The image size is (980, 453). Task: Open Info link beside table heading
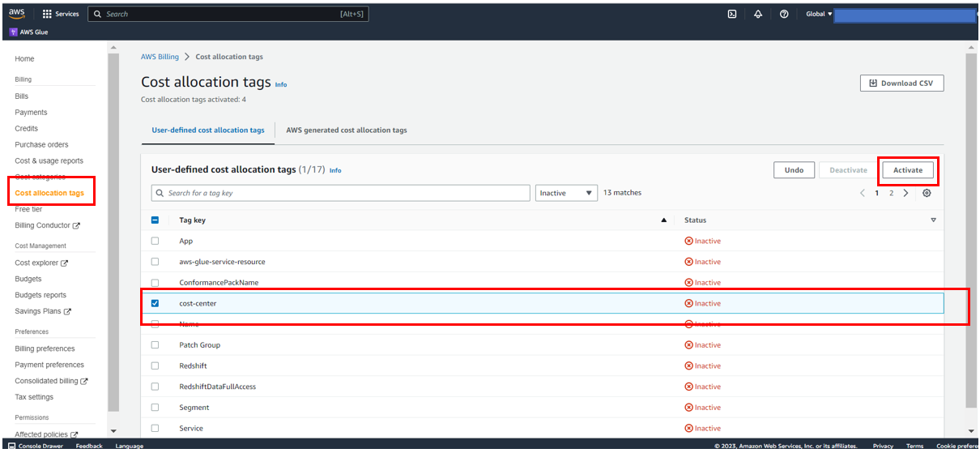tap(335, 171)
